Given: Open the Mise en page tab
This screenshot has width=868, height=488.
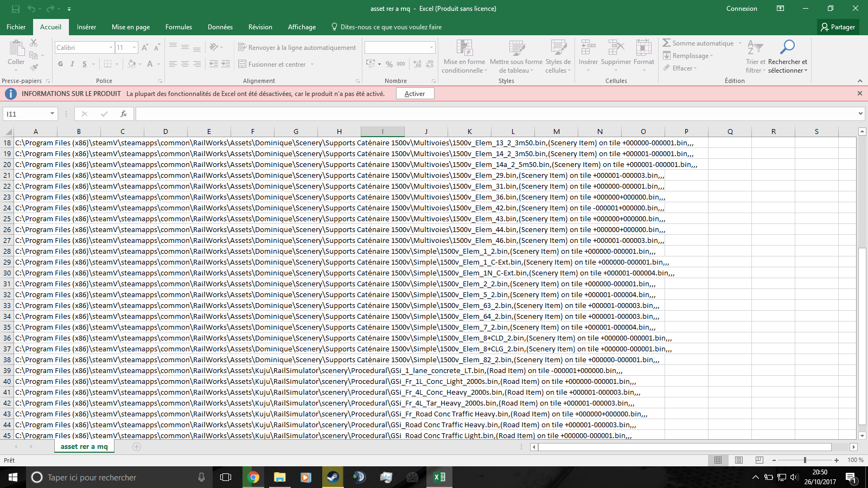Looking at the screenshot, I should (131, 27).
